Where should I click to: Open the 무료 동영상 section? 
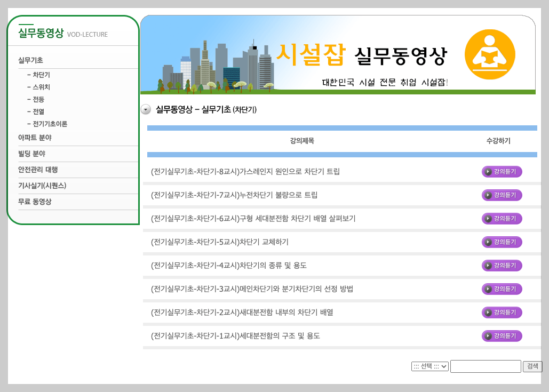(36, 202)
